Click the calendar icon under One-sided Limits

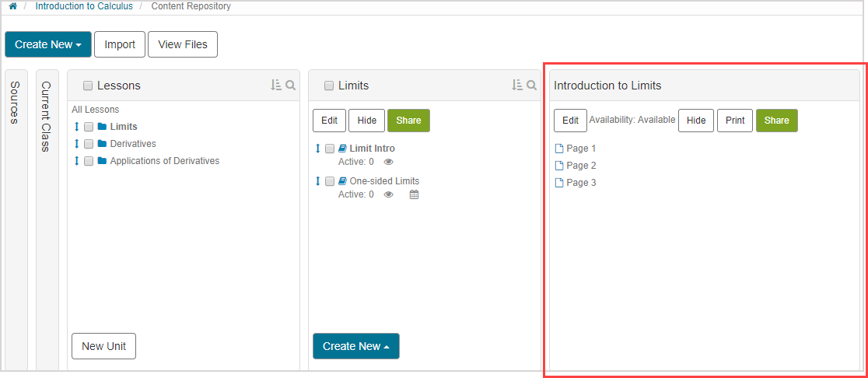click(x=414, y=194)
